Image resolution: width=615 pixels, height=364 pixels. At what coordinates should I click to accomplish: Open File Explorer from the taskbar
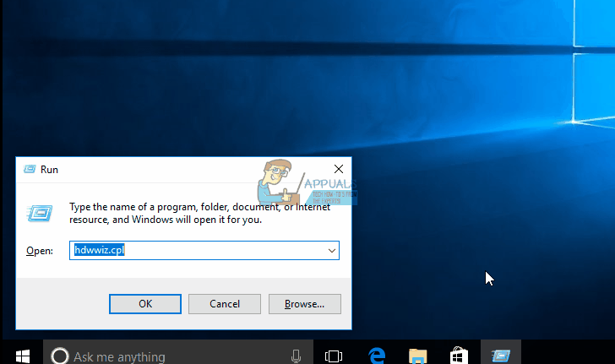417,356
